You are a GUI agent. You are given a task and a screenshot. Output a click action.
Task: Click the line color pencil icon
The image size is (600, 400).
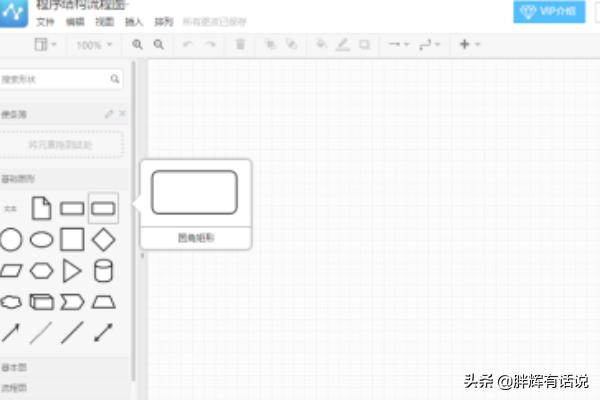(x=342, y=45)
